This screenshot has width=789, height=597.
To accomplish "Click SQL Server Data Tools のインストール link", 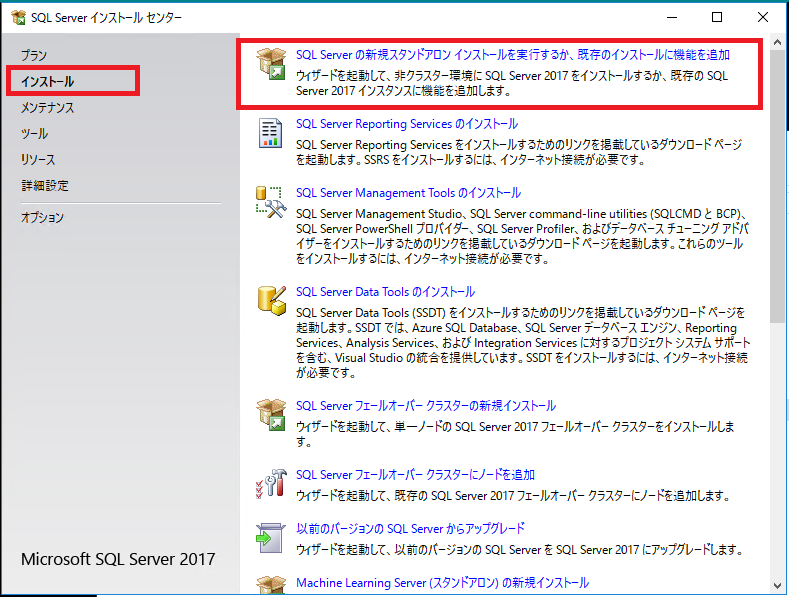I will [x=385, y=292].
